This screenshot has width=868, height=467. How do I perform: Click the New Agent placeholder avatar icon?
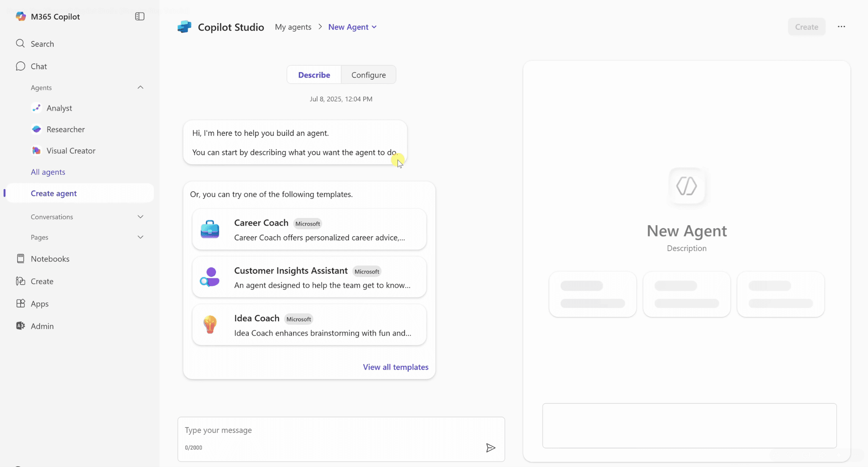point(687,186)
